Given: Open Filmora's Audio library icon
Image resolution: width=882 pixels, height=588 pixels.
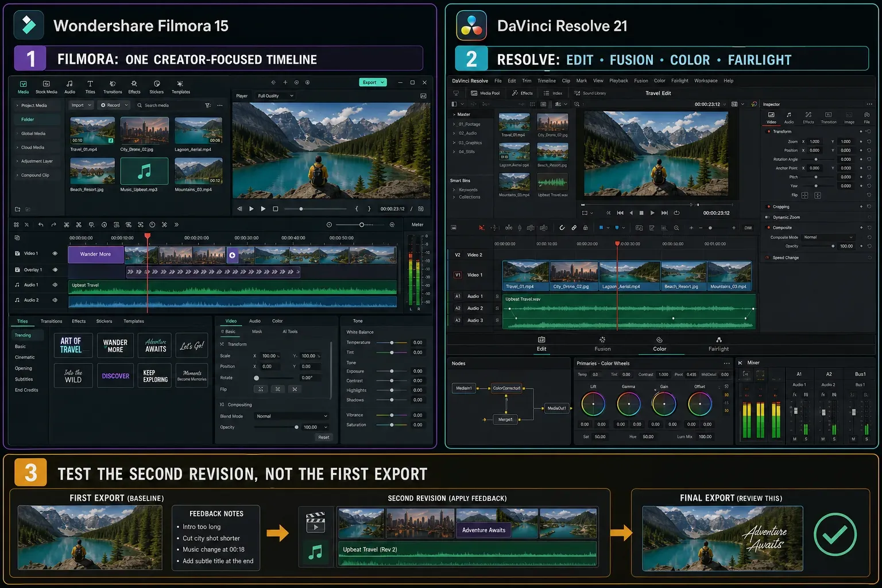Looking at the screenshot, I should tap(69, 87).
